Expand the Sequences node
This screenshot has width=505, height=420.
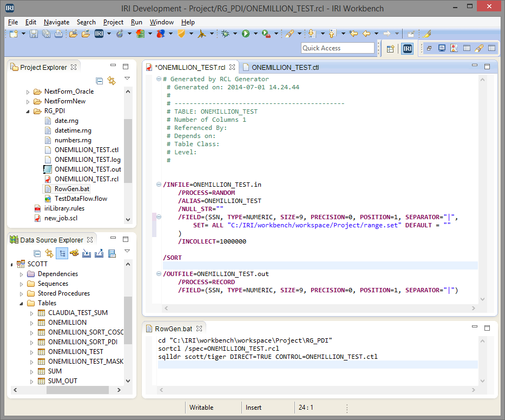(22, 284)
